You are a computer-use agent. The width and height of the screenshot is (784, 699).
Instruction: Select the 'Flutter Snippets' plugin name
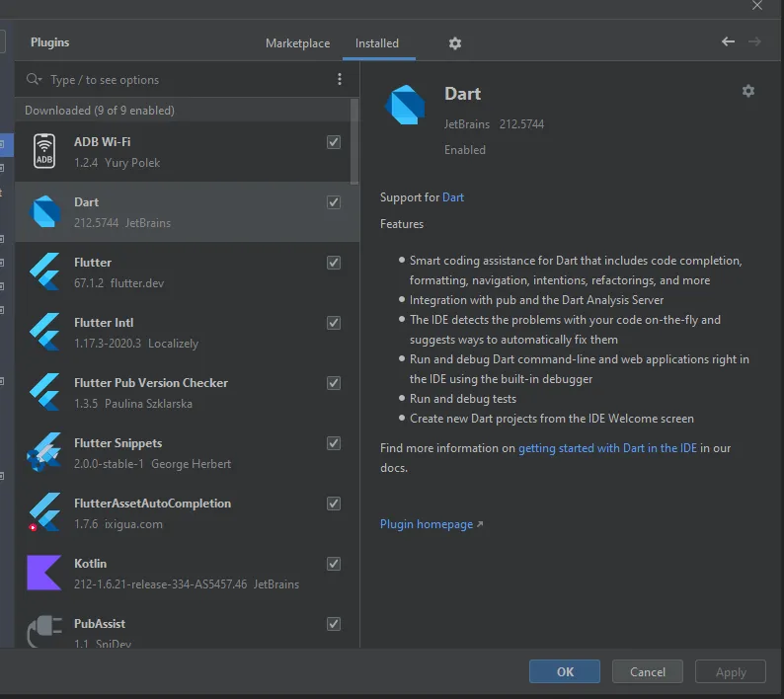click(x=118, y=443)
